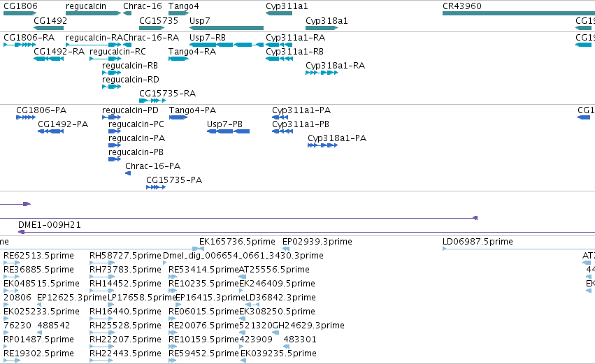Screen dimensions: 595x364
Task: Open the Cyp311a1 gene label
Action: click(287, 6)
